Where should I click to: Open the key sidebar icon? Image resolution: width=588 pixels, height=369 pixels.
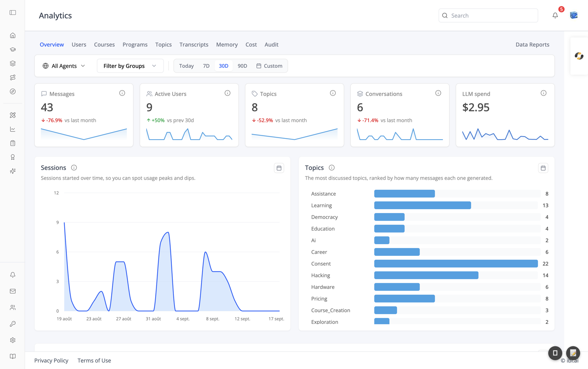(13, 324)
